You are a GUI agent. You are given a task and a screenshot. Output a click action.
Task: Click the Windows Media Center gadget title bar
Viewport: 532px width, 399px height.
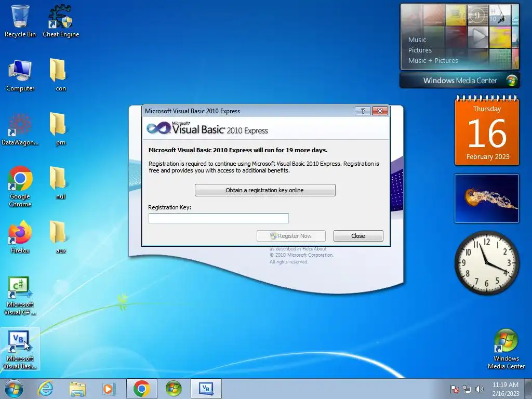tap(460, 81)
